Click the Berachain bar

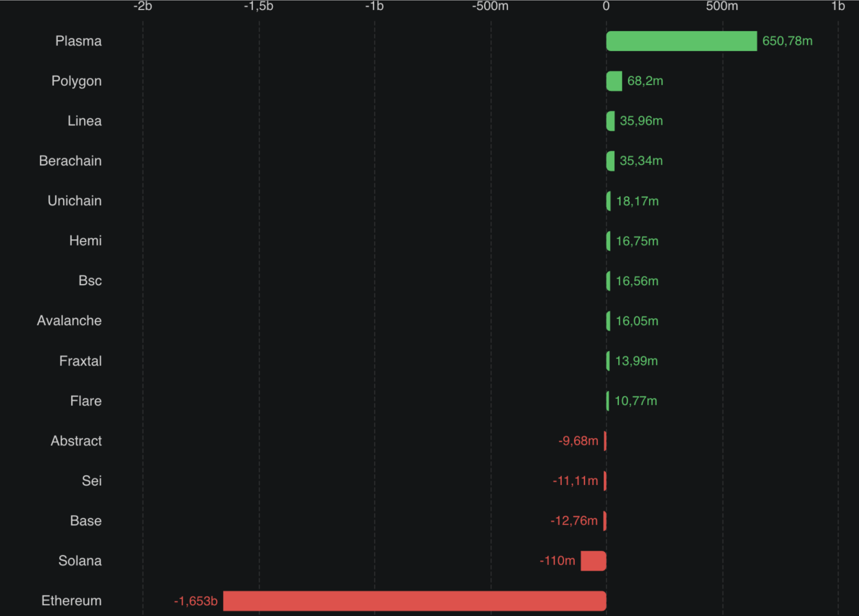point(611,161)
